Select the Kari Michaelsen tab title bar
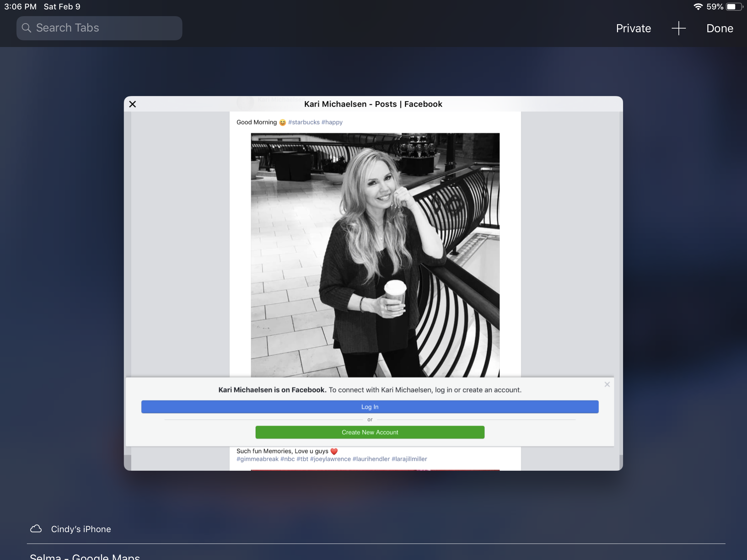747x560 pixels. [x=373, y=104]
